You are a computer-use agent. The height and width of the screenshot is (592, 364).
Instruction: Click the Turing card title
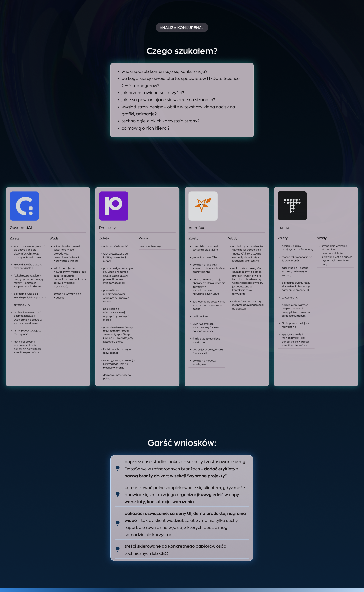283,227
